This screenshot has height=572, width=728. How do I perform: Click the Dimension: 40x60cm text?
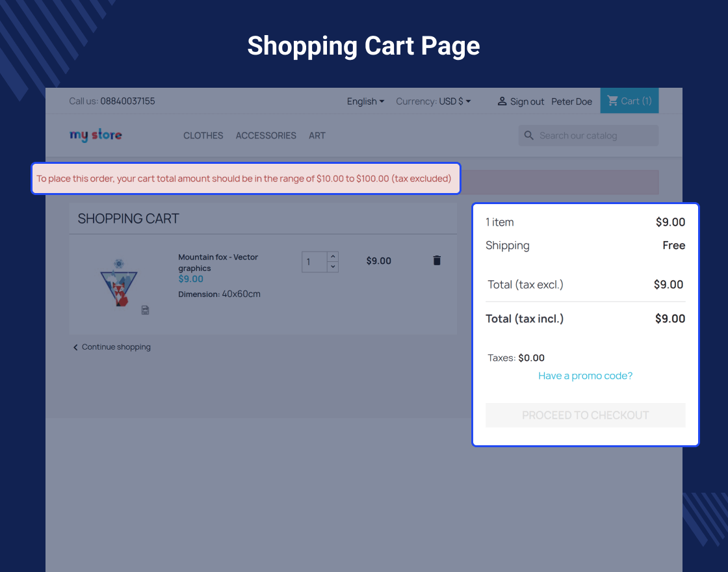tap(219, 294)
